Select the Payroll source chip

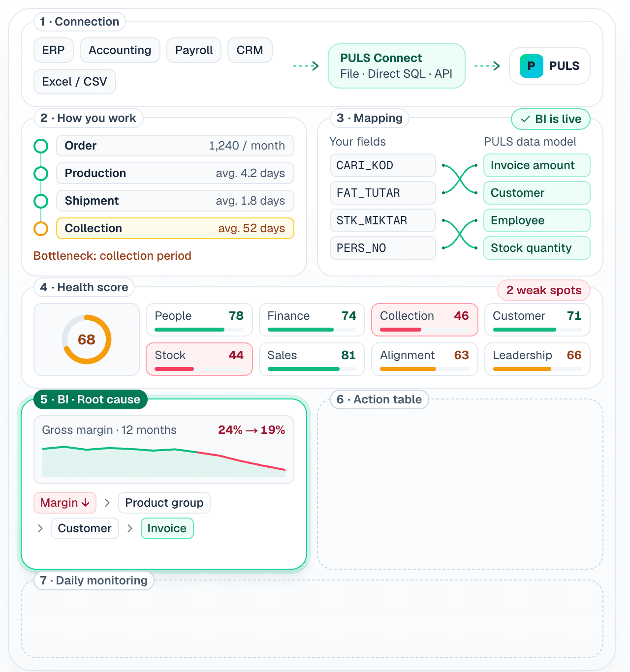click(194, 50)
